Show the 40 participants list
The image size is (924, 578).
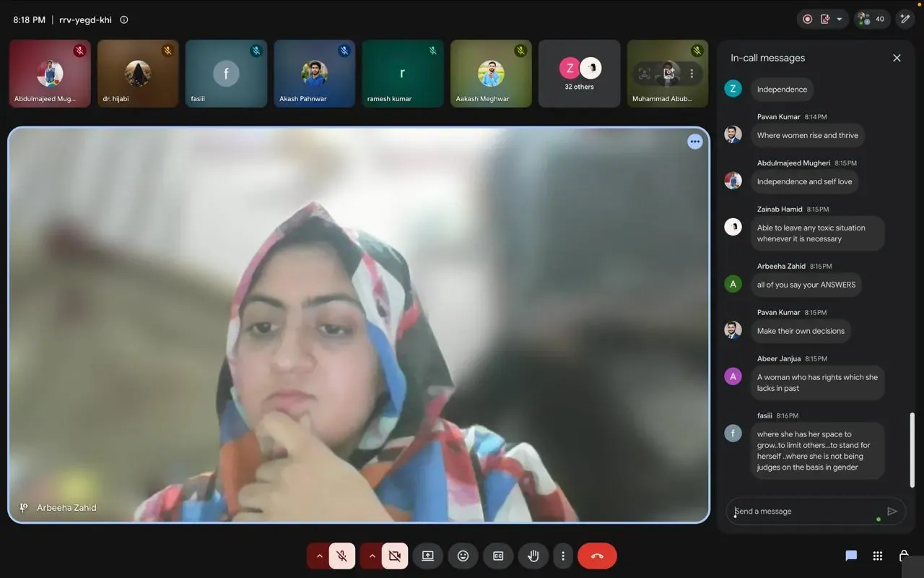[x=871, y=20]
